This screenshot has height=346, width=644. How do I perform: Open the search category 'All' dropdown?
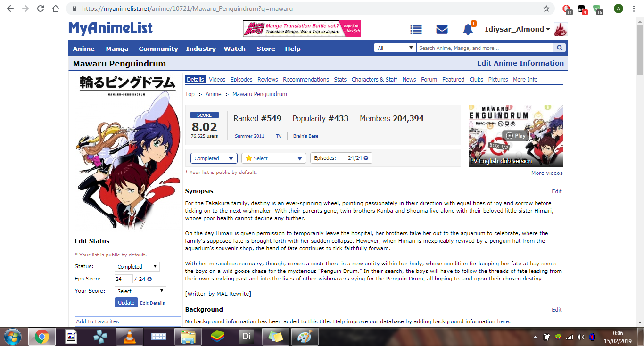click(395, 48)
